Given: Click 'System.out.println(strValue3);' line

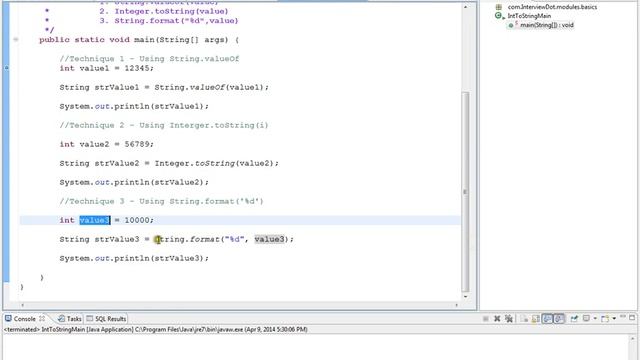Looking at the screenshot, I should coord(134,258).
